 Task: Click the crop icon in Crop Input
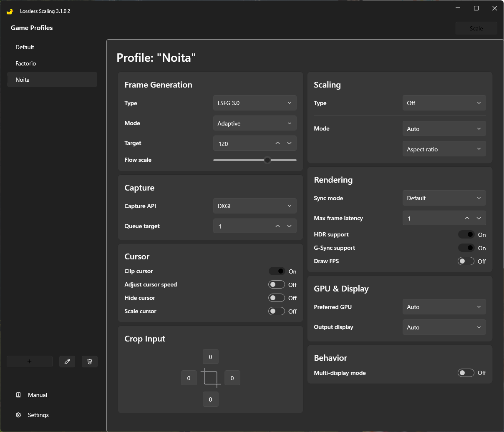coord(210,378)
